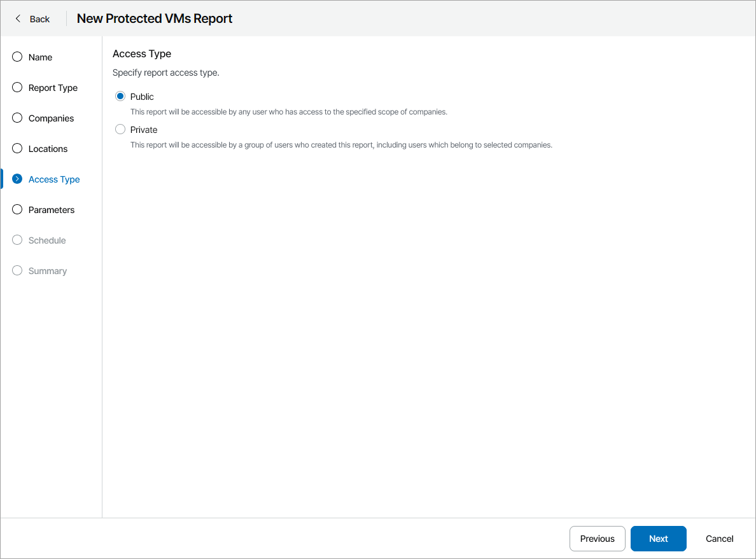Screen dimensions: 756x559
Task: Go to the Name wizard step
Action: tap(40, 57)
